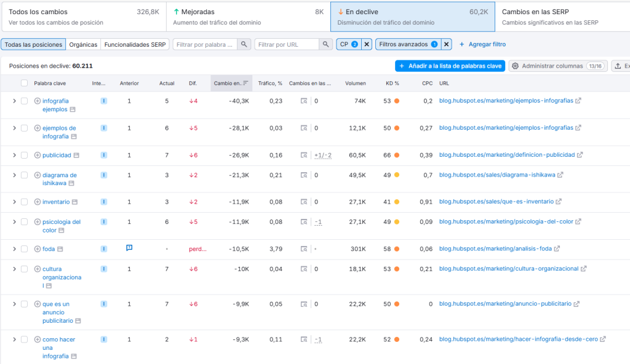Remove the CP filter with its X
The image size is (630, 364).
[366, 44]
